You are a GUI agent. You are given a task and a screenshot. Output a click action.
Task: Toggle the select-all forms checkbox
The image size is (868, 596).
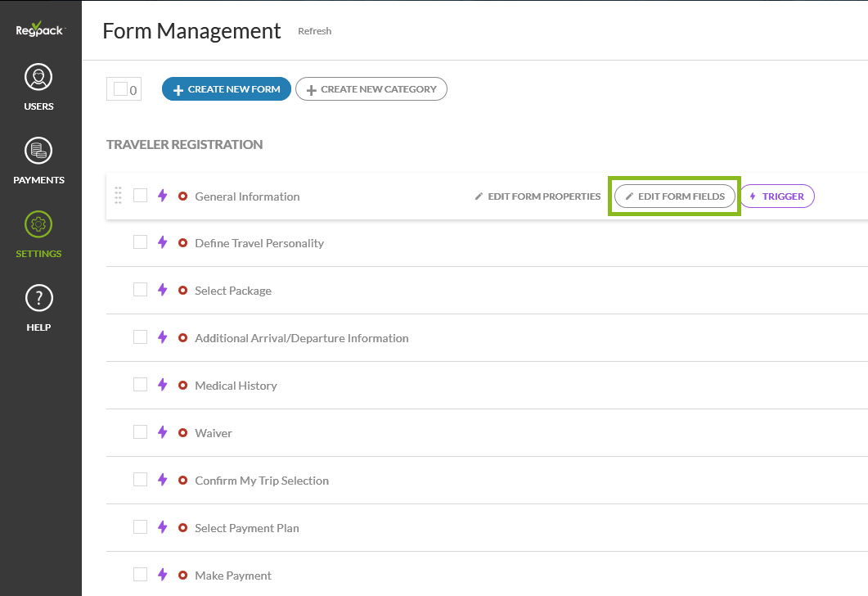120,89
